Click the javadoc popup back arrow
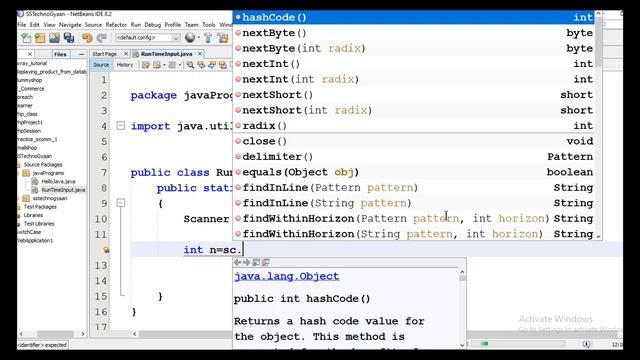This screenshot has height=360, width=640. (238, 262)
